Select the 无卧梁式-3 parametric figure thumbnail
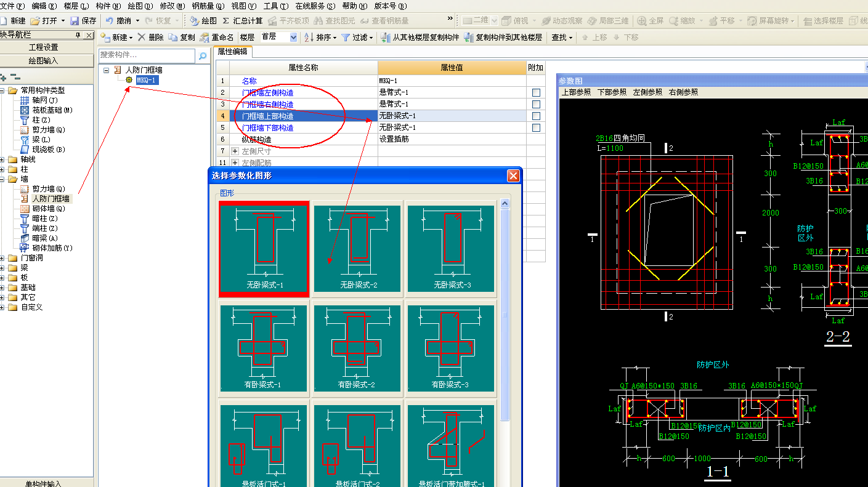This screenshot has width=868, height=487. click(x=451, y=249)
